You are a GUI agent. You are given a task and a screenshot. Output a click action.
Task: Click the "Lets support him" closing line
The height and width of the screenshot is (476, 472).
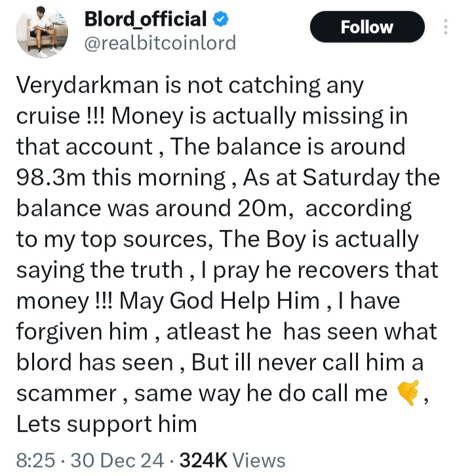coord(106,424)
